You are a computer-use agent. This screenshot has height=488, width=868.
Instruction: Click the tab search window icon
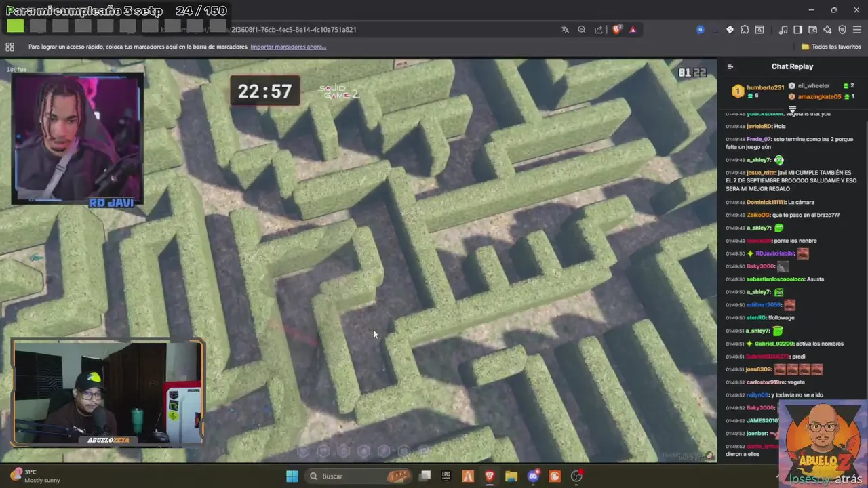coord(759,30)
